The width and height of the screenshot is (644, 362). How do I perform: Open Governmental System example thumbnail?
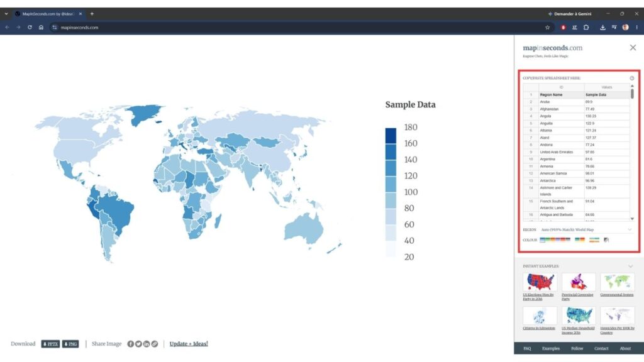[x=617, y=282]
